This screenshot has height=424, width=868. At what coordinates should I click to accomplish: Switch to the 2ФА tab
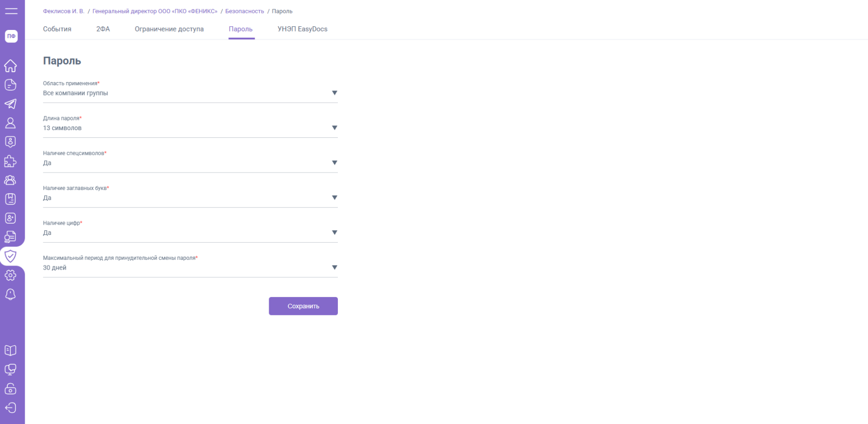103,29
